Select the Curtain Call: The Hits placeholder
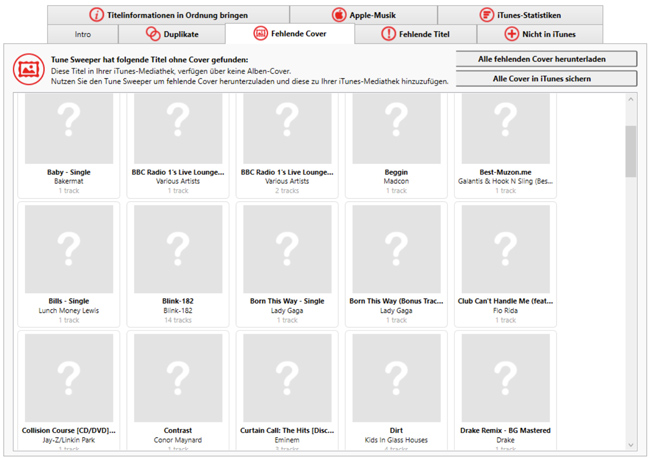This screenshot has height=458, width=650. pos(287,378)
